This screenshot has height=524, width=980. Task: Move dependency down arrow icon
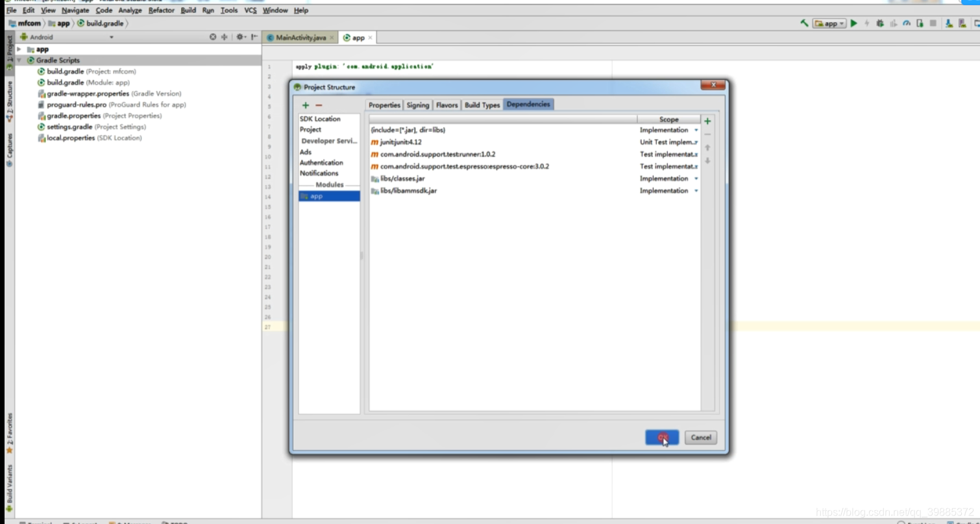[x=707, y=160]
